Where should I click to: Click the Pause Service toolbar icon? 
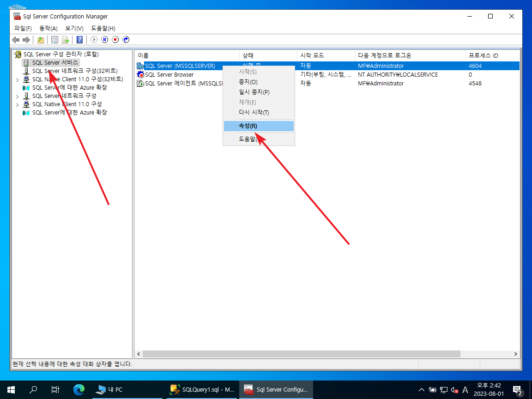[105, 40]
